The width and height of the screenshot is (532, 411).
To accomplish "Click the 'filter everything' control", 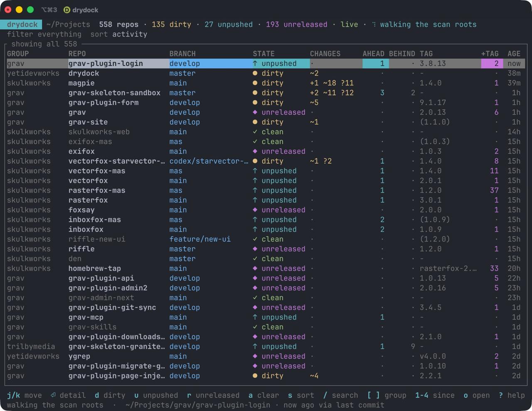I will (x=44, y=34).
